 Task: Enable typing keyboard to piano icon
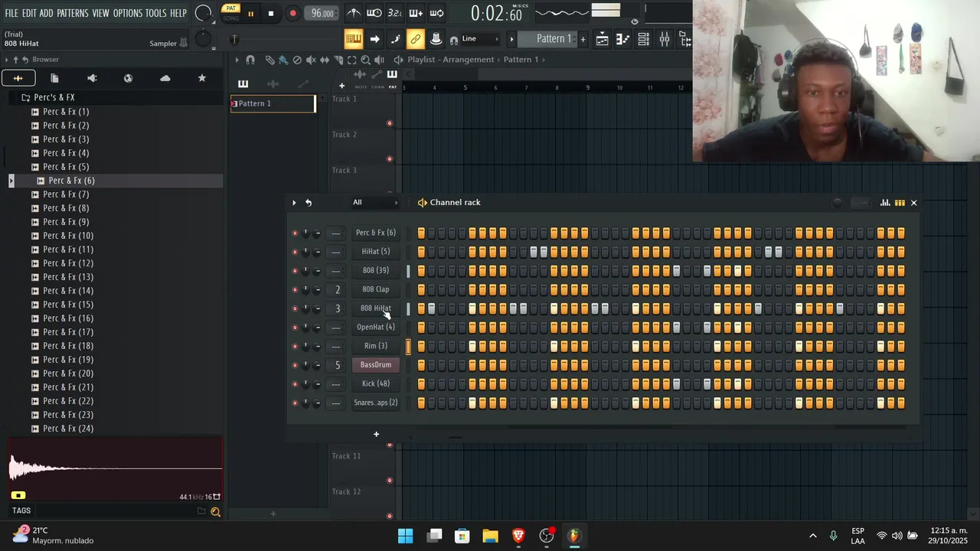353,39
